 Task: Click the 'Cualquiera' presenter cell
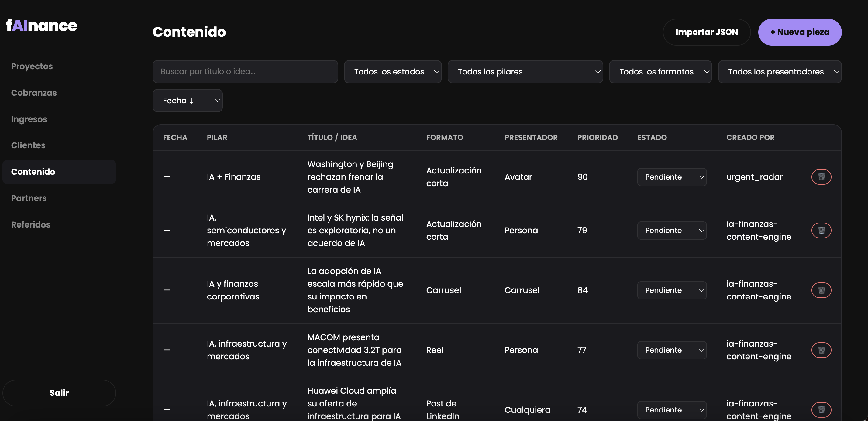point(527,410)
